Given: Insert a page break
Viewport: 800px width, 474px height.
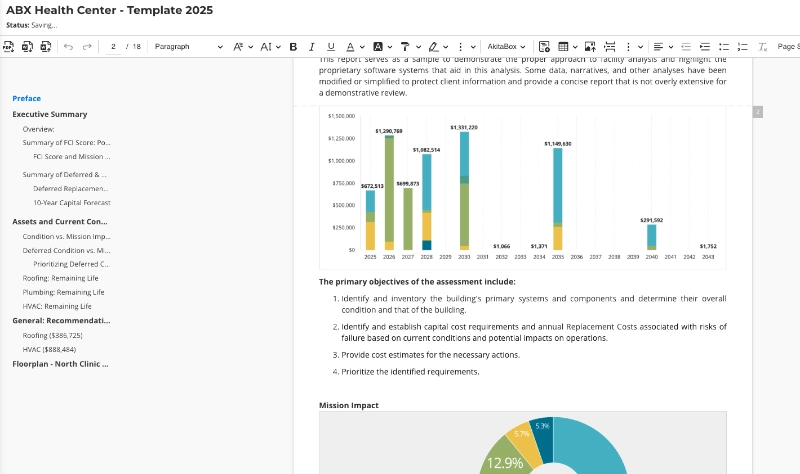Looking at the screenshot, I should coord(609,46).
